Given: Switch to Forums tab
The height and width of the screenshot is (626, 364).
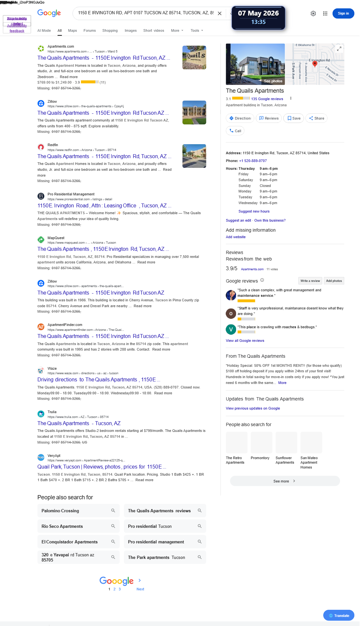Looking at the screenshot, I should point(90,30).
